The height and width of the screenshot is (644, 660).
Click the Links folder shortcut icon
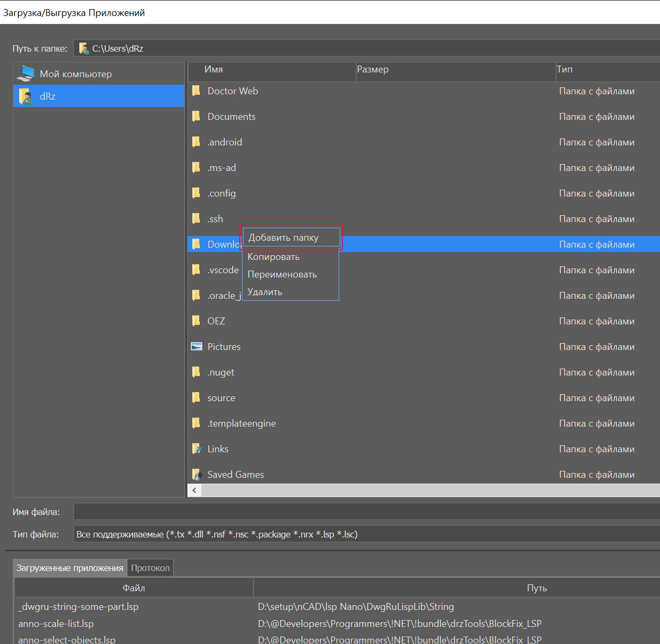tap(197, 449)
